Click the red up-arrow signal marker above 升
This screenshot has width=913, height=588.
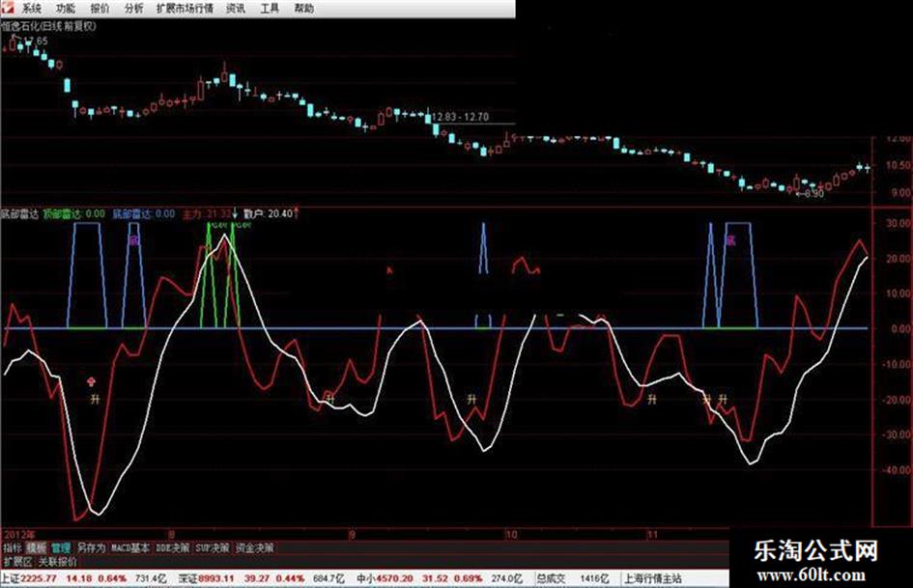tap(91, 382)
